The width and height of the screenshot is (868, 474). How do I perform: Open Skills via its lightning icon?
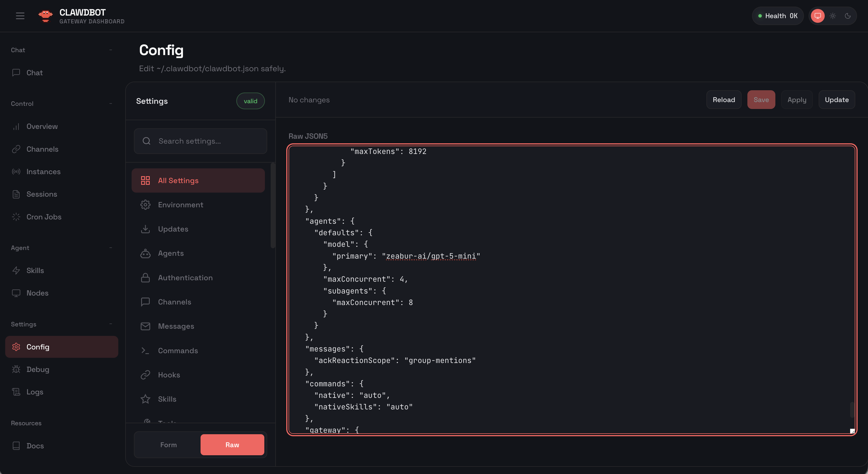point(16,271)
